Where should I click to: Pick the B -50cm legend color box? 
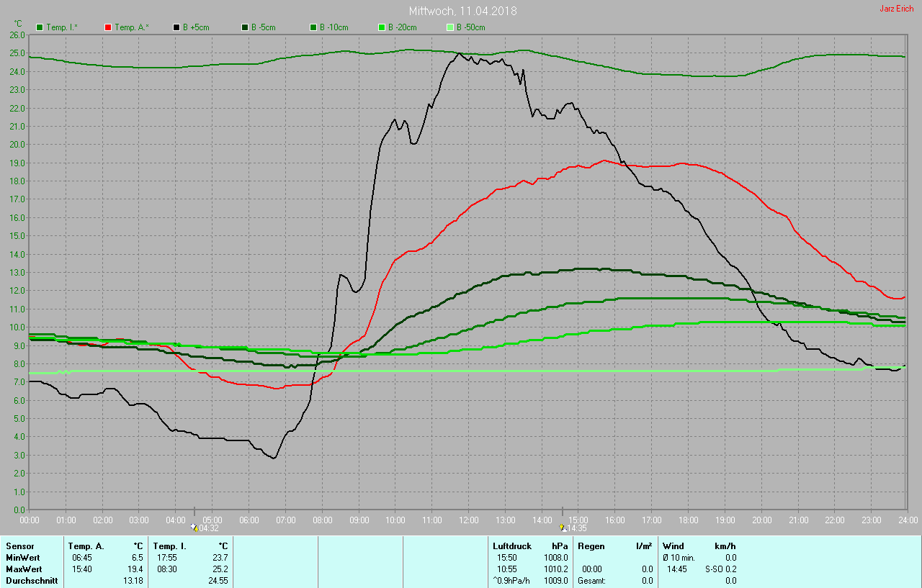click(450, 27)
